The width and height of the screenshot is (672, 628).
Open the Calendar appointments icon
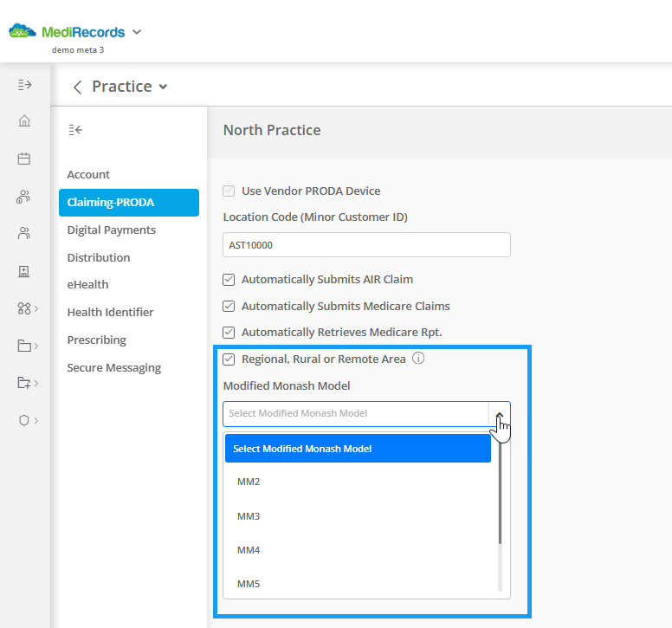coord(24,159)
